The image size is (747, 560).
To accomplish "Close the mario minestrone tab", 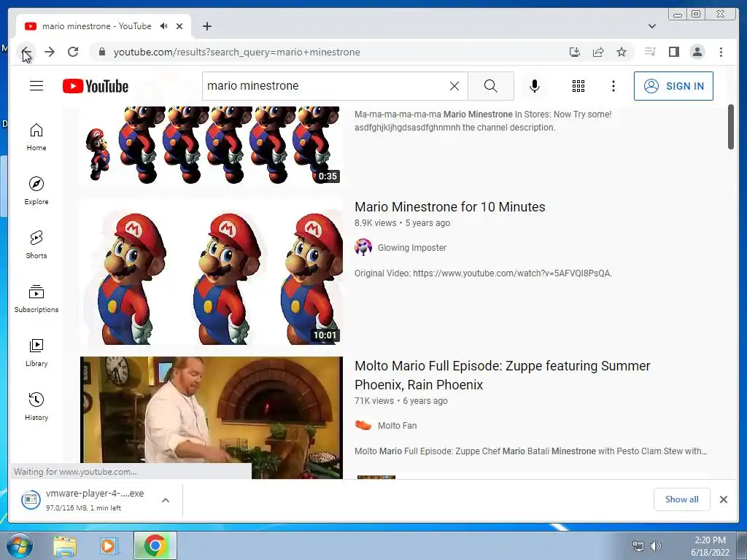I will (179, 26).
